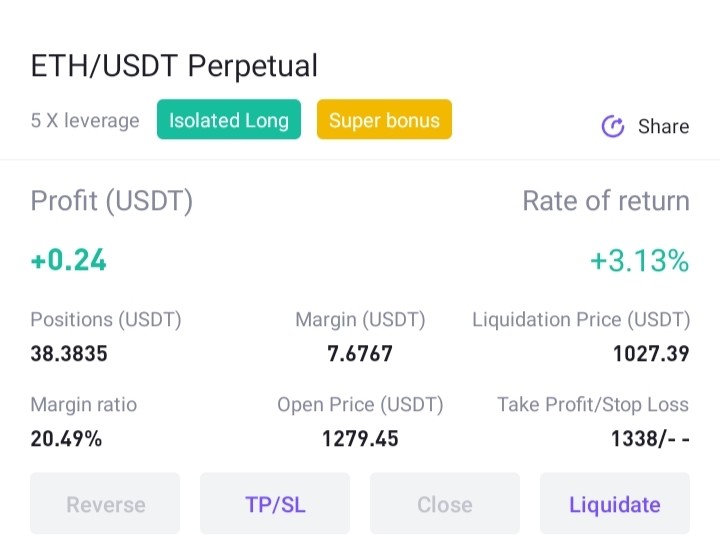
Task: Tap the Share label
Action: 664,126
